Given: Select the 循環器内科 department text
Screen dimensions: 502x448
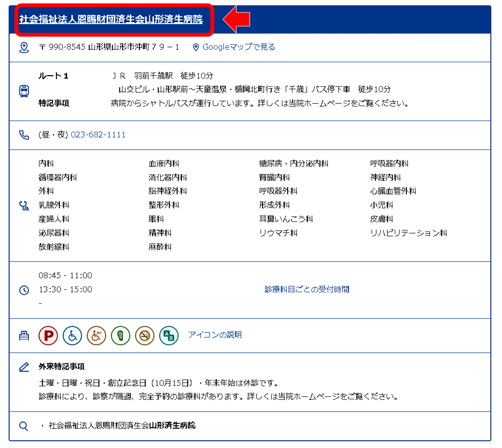Looking at the screenshot, I should point(57,177).
